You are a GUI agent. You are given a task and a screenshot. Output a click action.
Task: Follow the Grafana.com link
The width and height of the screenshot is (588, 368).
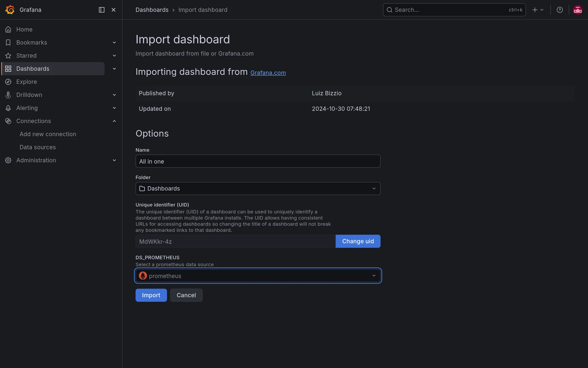point(268,73)
